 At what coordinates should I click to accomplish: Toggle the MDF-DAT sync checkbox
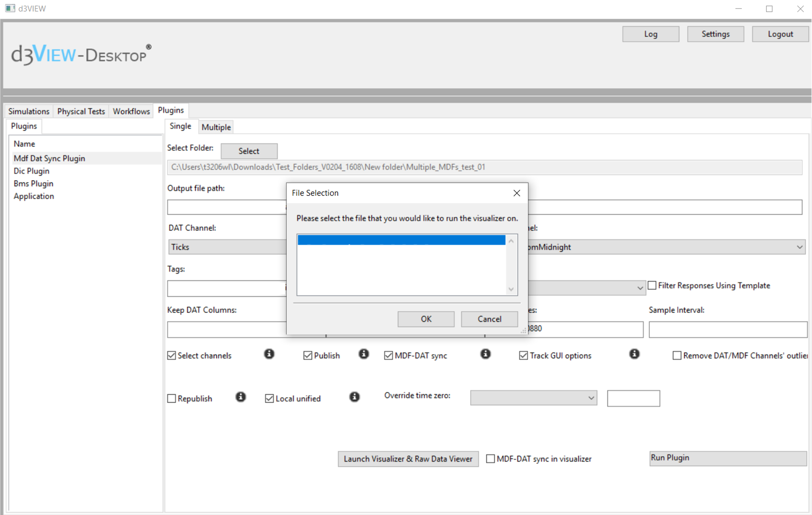click(388, 355)
